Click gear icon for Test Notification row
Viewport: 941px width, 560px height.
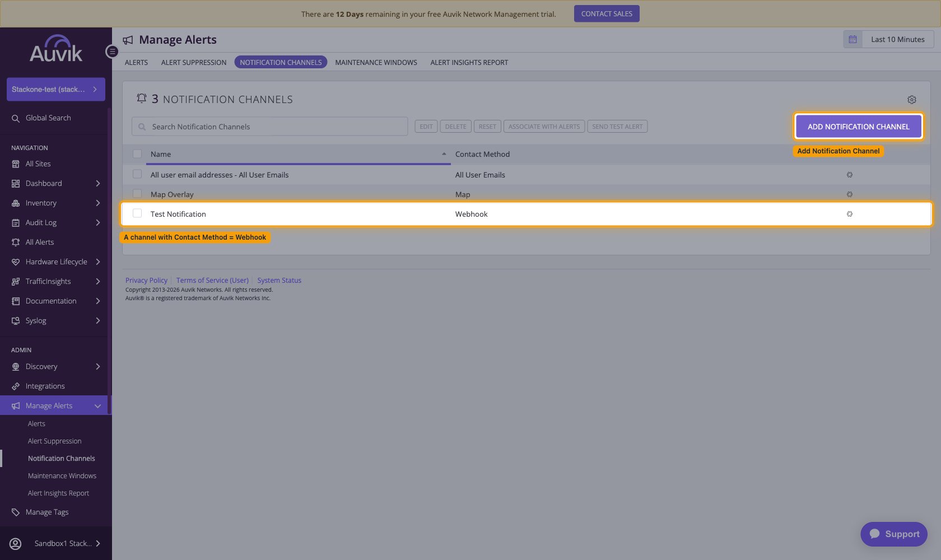[x=850, y=214]
